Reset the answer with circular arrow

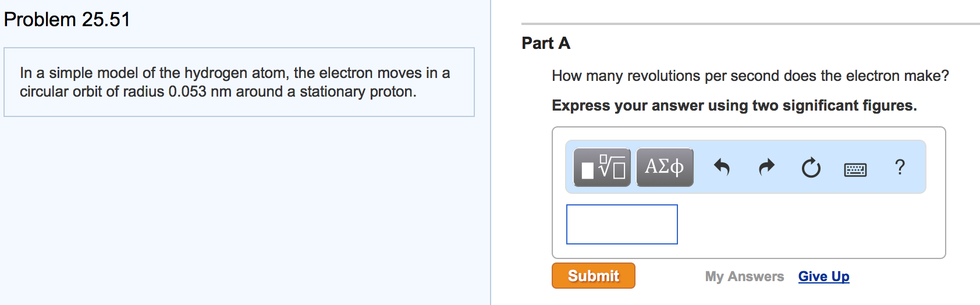click(x=811, y=168)
